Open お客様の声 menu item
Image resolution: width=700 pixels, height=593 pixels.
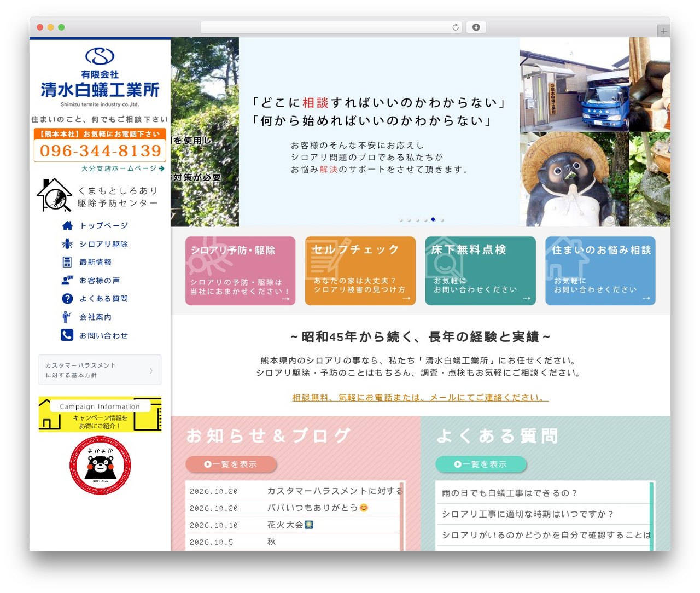[100, 280]
